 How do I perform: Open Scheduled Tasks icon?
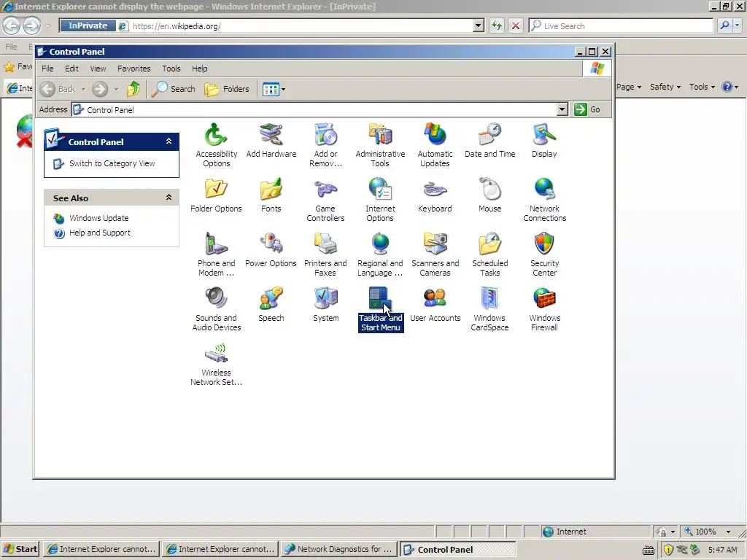click(x=489, y=254)
